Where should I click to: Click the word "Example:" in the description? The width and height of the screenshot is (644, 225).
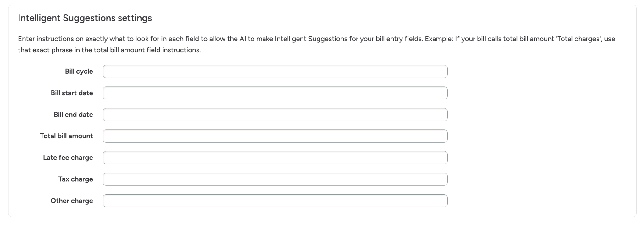[439, 39]
